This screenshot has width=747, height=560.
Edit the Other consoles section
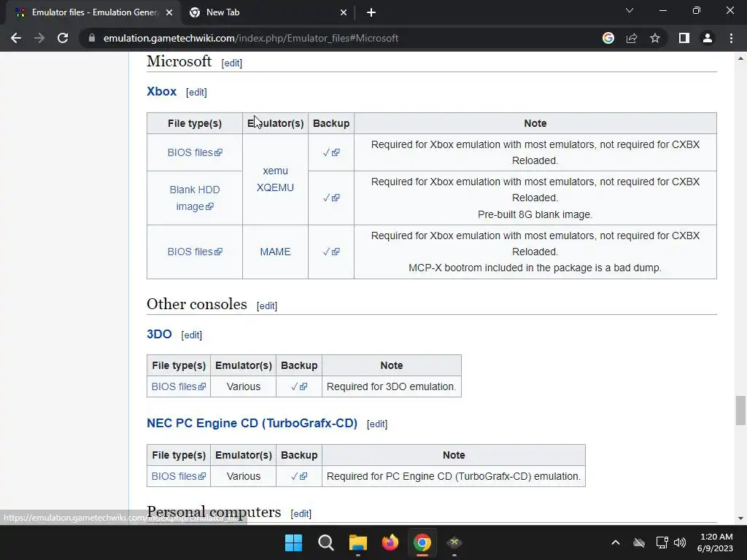[x=267, y=306]
